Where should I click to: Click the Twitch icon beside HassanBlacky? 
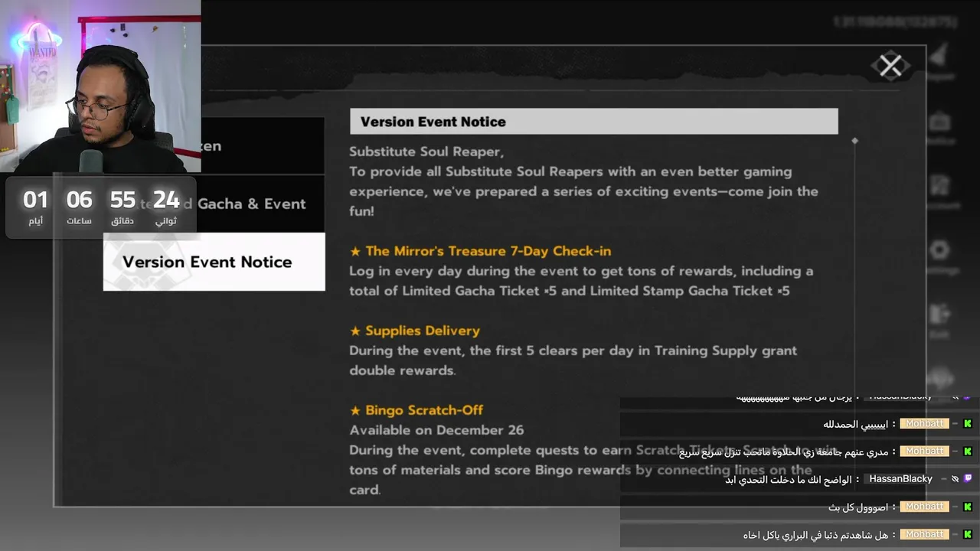click(x=968, y=479)
